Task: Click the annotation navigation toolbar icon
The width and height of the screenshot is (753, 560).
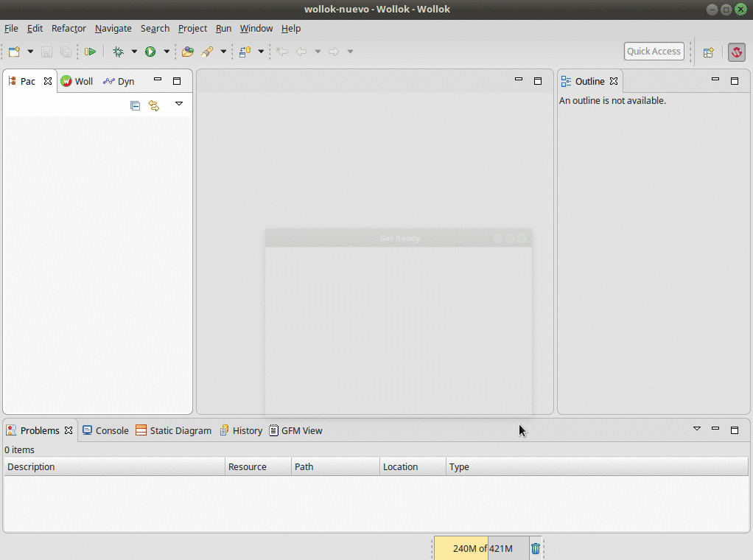Action: pyautogui.click(x=245, y=52)
